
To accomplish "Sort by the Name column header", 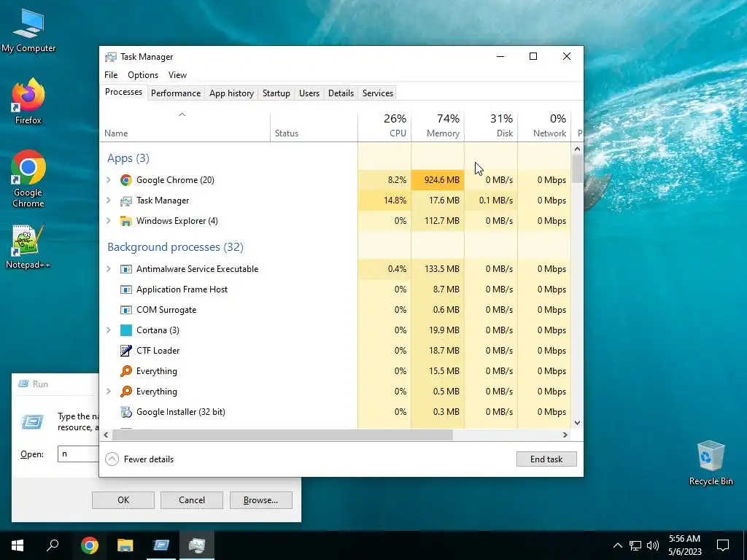I will click(x=185, y=126).
